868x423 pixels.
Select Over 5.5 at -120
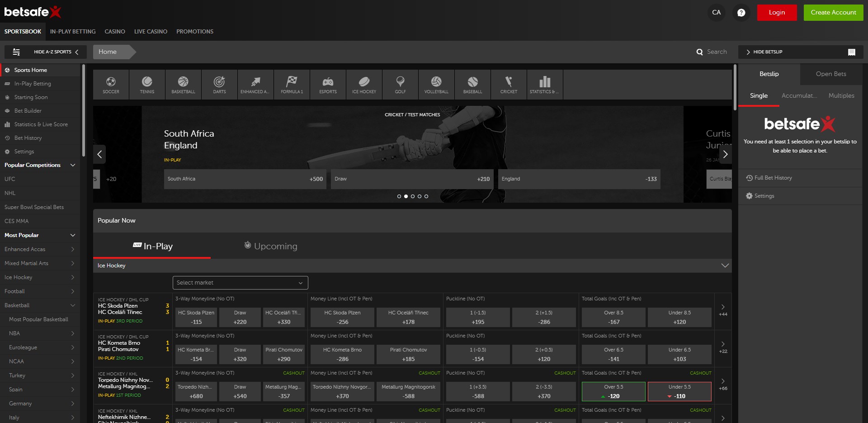613,391
